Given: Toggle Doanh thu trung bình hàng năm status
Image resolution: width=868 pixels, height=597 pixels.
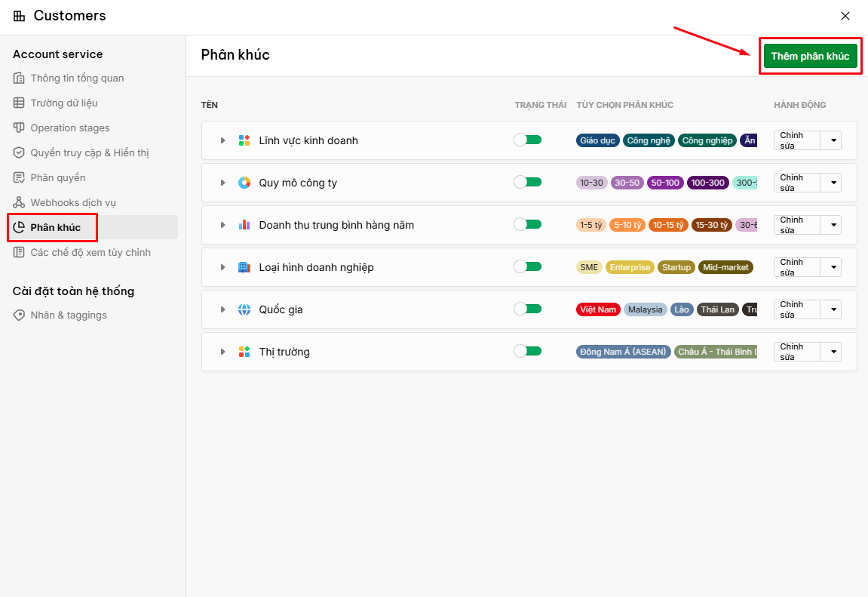Looking at the screenshot, I should [x=528, y=224].
